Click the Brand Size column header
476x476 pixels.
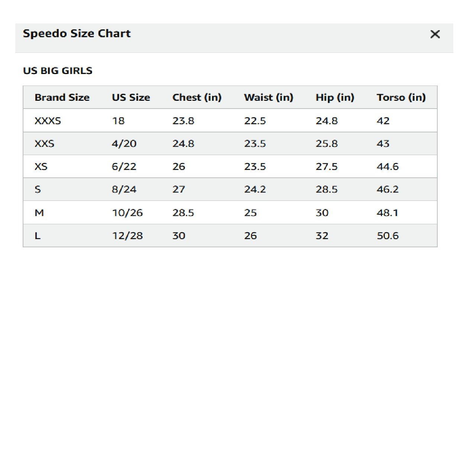[62, 97]
